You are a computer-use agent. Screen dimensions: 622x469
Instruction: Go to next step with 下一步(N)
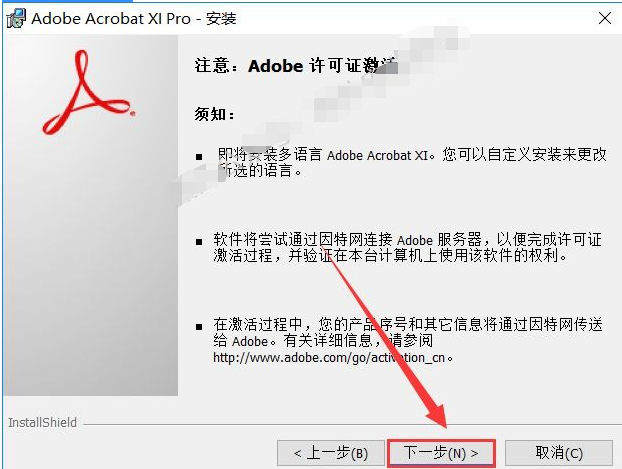click(x=441, y=453)
